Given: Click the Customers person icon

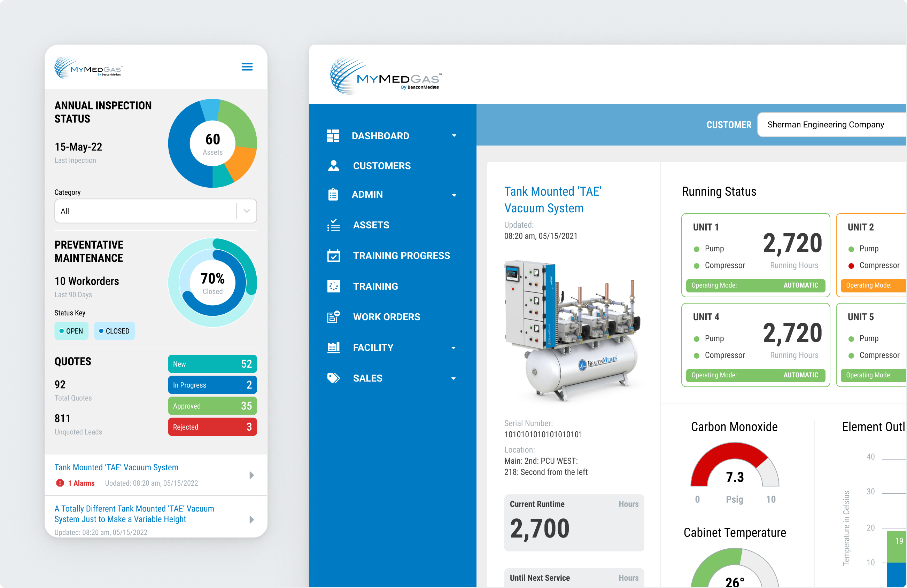Looking at the screenshot, I should tap(333, 166).
